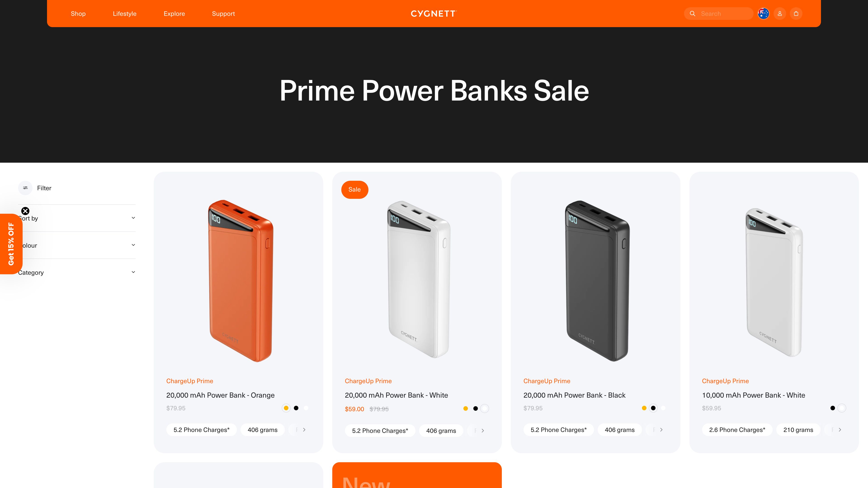Select black colour option on 10,000 mAh White
Image resolution: width=868 pixels, height=488 pixels.
833,408
